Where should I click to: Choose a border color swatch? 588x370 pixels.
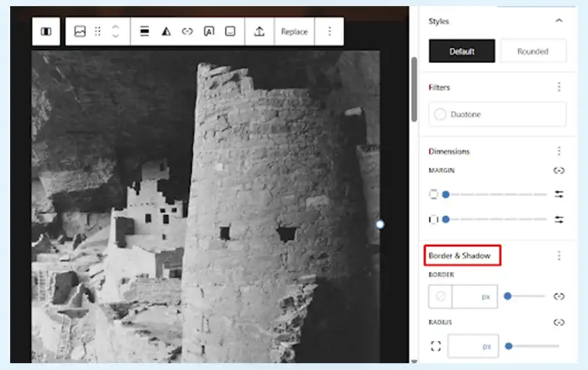click(441, 296)
